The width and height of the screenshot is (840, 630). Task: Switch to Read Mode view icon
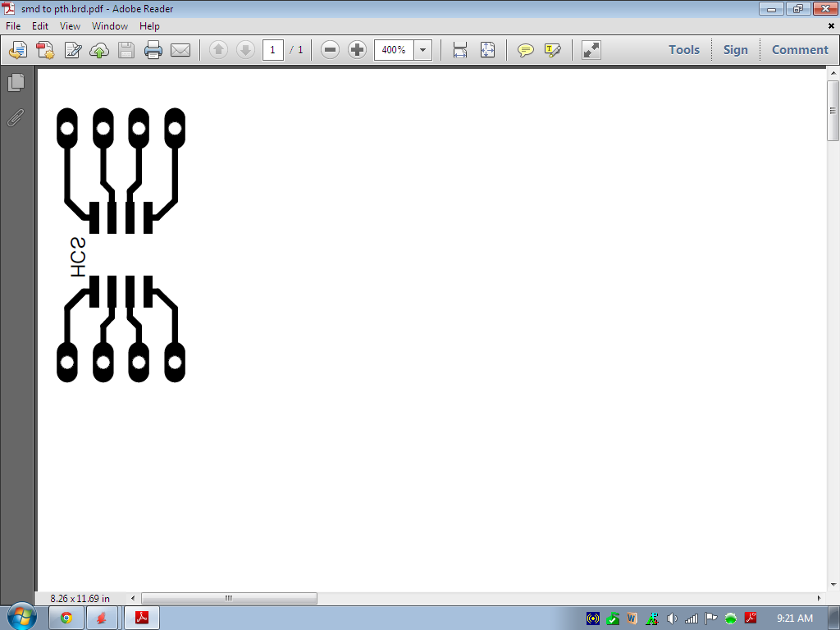pyautogui.click(x=591, y=50)
